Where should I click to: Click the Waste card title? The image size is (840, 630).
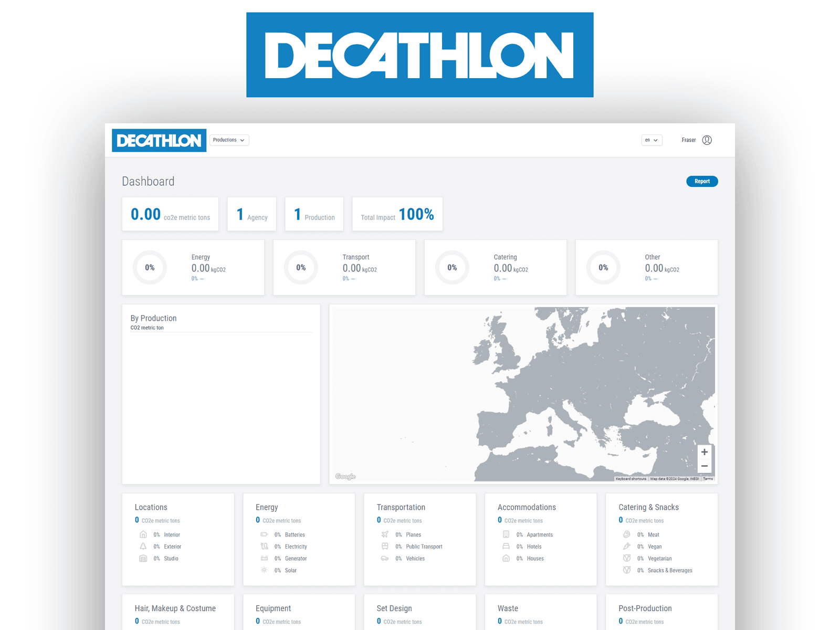coord(508,608)
